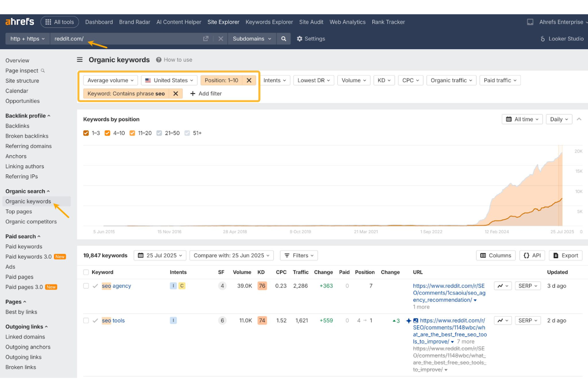The width and height of the screenshot is (588, 392).
Task: Click the orange KD 76 score badge
Action: tap(262, 286)
